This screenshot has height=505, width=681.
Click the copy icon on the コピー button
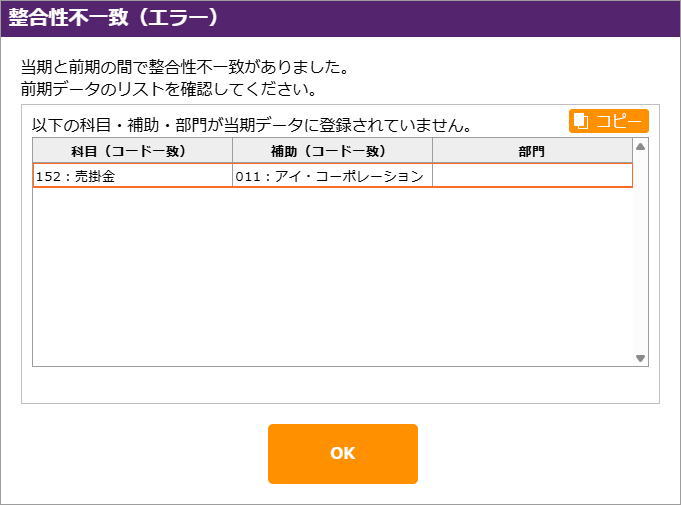click(x=581, y=121)
